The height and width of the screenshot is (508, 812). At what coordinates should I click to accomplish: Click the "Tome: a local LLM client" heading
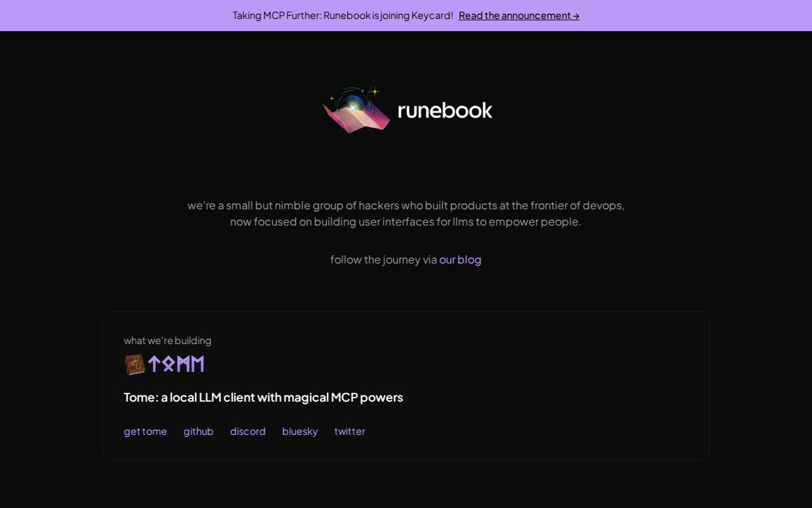point(263,398)
